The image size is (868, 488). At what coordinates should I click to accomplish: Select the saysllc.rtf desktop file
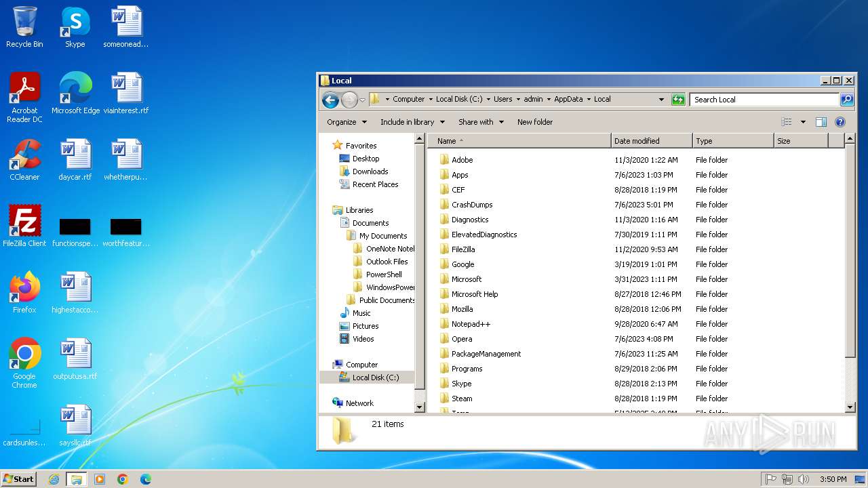tap(75, 426)
